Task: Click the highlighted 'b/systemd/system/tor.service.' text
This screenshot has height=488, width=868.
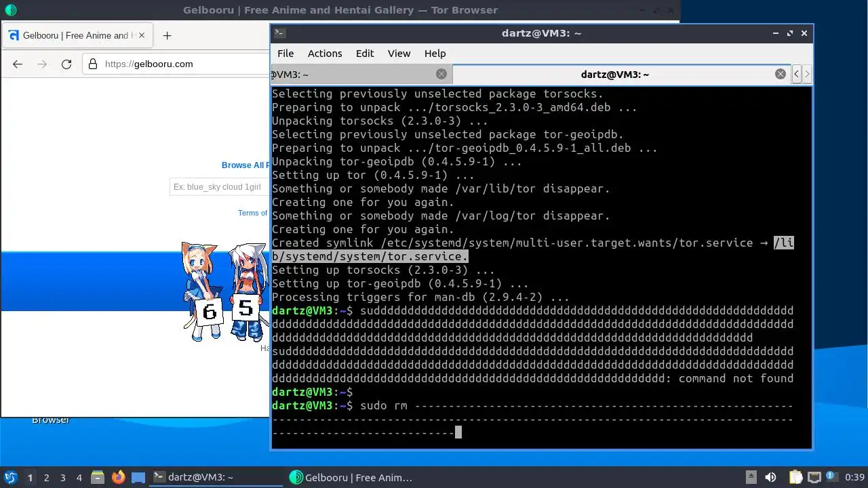Action: [370, 256]
